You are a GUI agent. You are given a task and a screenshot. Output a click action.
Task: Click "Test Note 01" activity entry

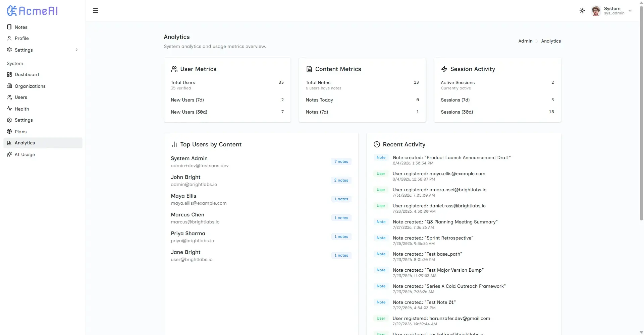(x=424, y=302)
